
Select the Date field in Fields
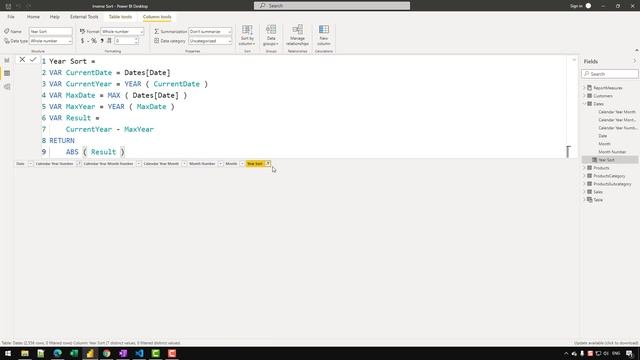click(x=602, y=136)
